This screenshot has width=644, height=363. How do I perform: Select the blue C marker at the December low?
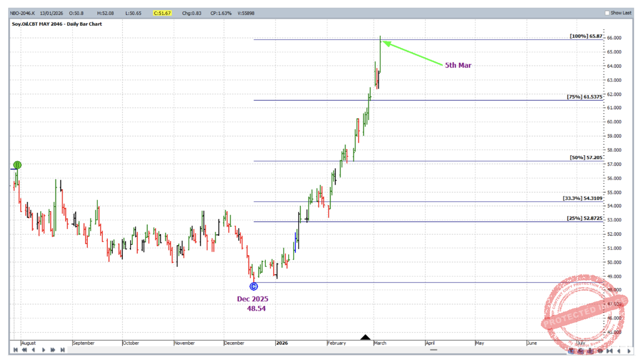click(254, 287)
